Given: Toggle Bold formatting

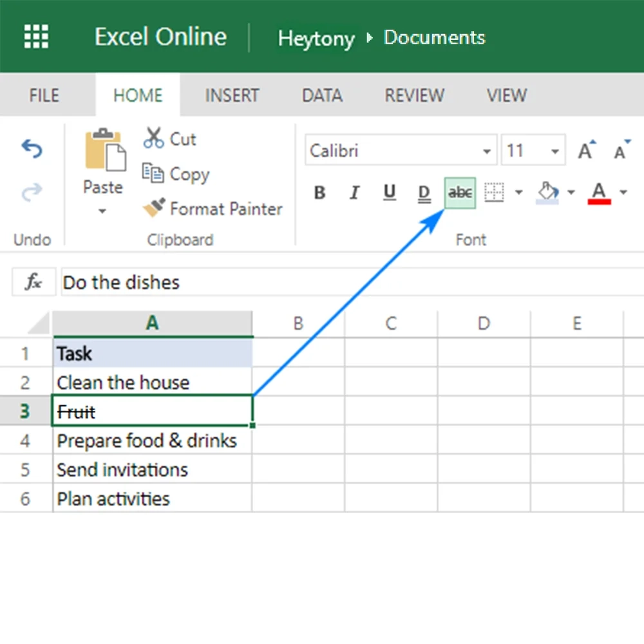Looking at the screenshot, I should pos(319,192).
